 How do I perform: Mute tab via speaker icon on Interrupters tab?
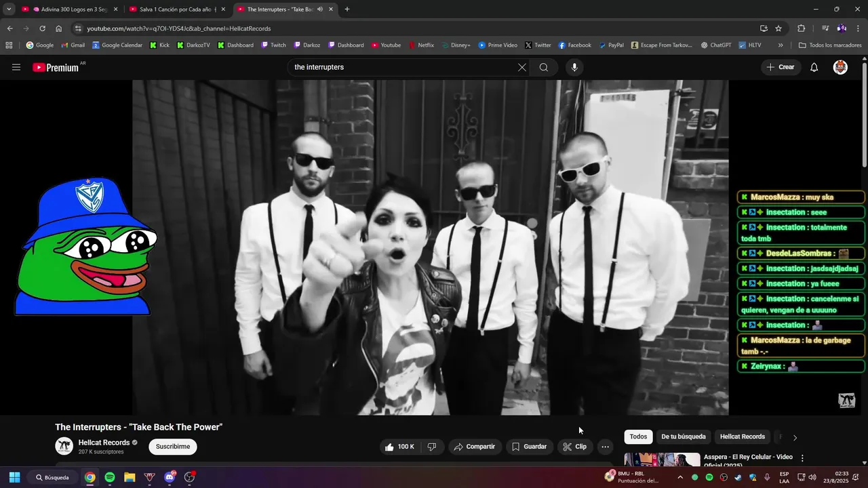pos(319,9)
